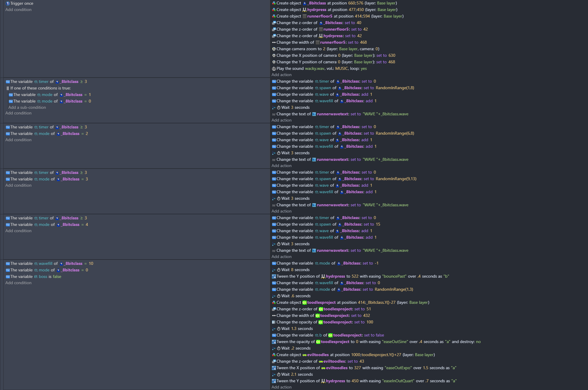The image size is (588, 390).
Task: Click the camera X position action icon
Action: click(x=274, y=56)
